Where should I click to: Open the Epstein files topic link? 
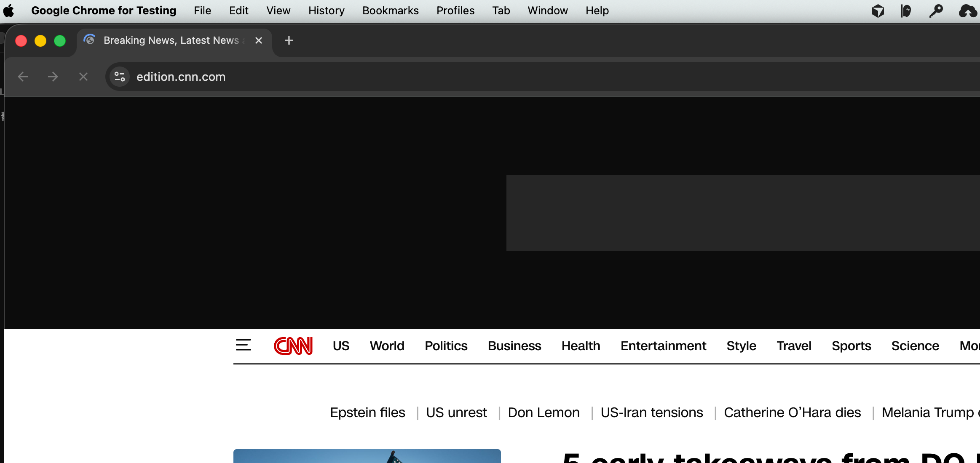(x=367, y=412)
